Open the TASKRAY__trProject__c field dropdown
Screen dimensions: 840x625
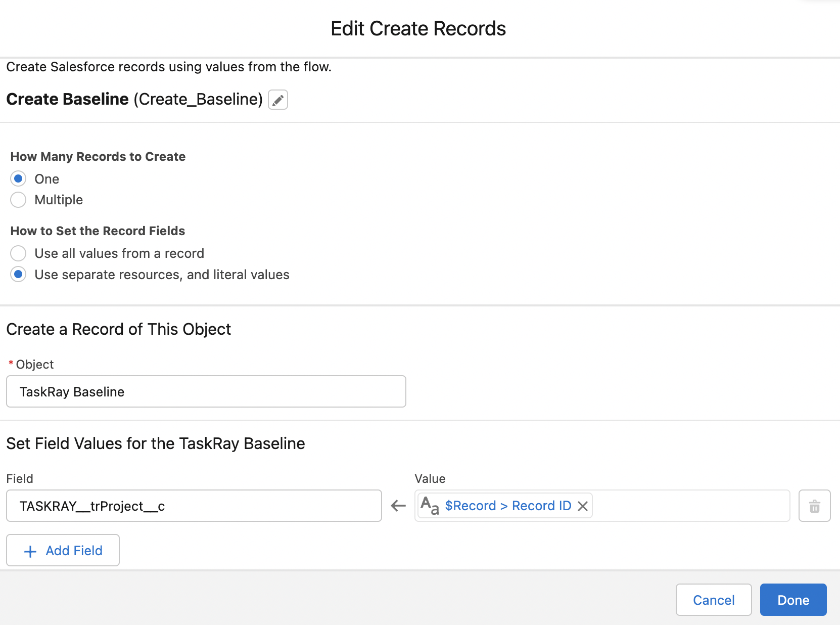click(x=194, y=506)
